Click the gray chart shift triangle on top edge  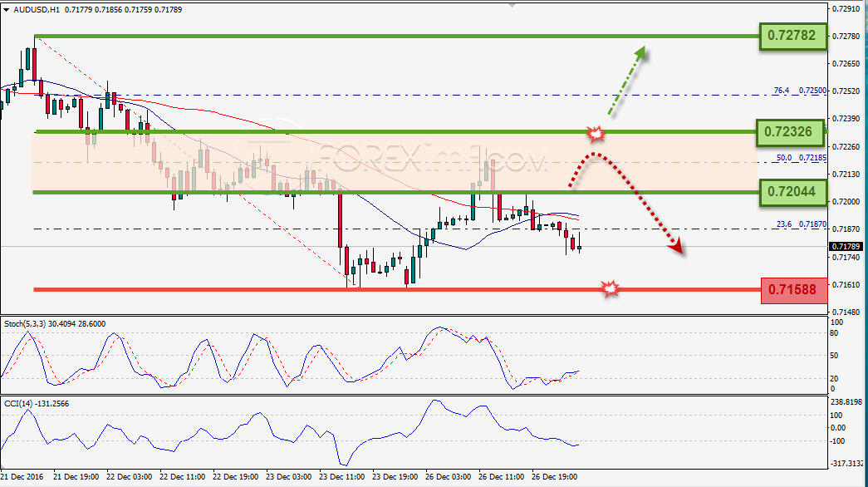point(512,5)
